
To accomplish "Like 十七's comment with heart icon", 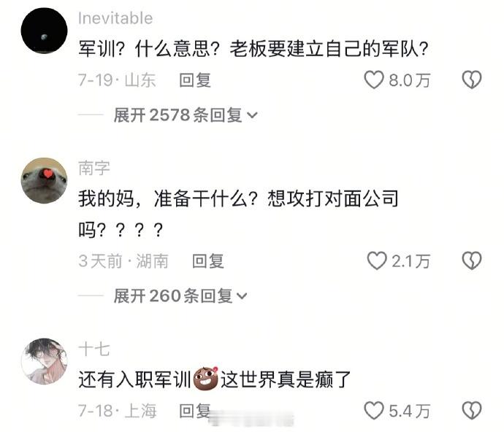I will 374,411.
